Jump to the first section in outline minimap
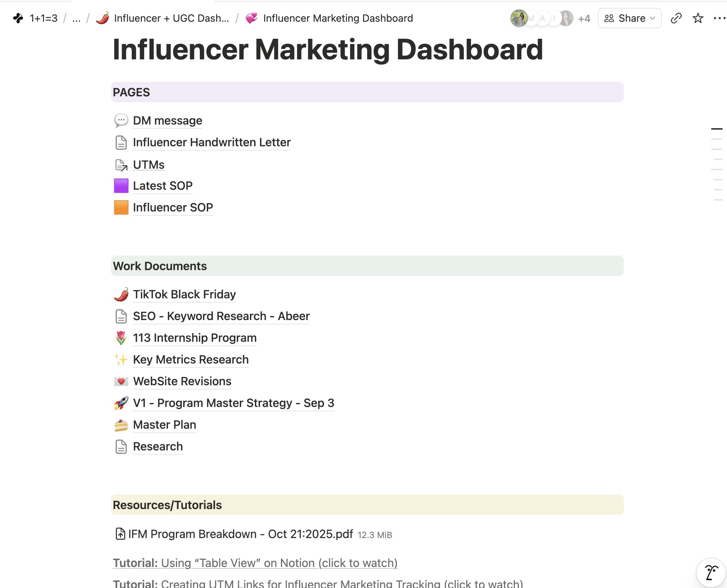Screen dimensions: 727x588 point(717,129)
